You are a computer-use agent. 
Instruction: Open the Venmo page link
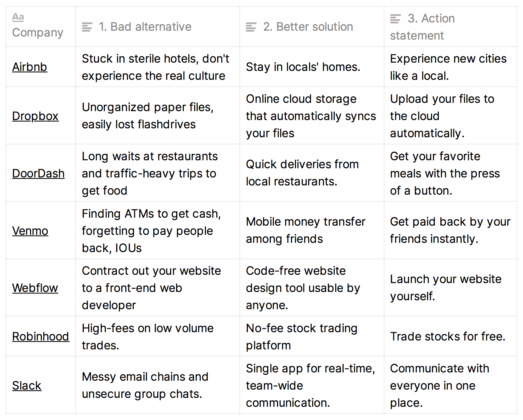click(30, 231)
